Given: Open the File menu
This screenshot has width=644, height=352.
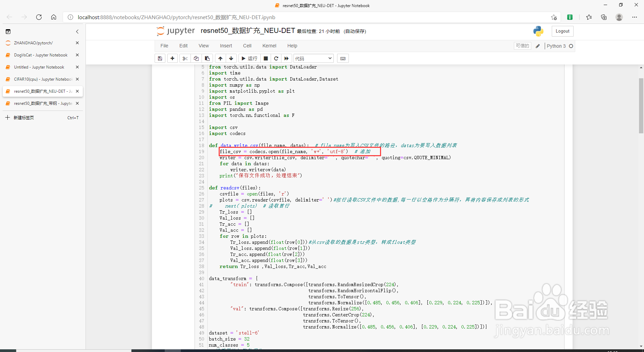Looking at the screenshot, I should [164, 46].
